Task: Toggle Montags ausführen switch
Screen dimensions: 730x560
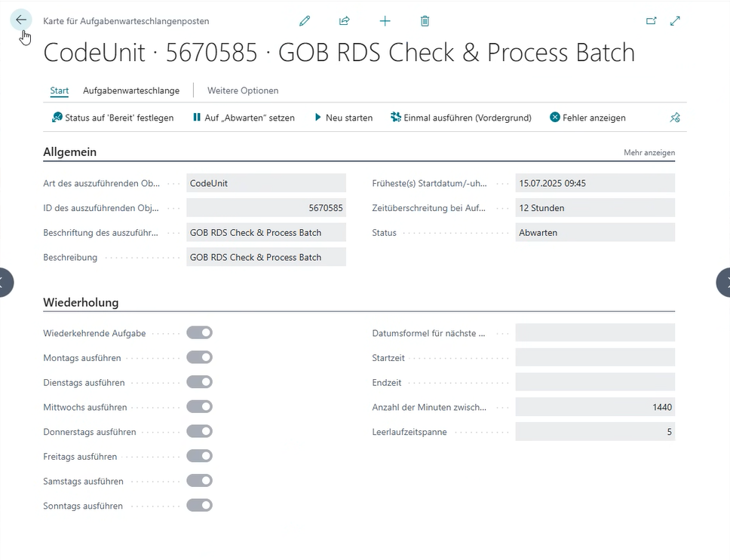Action: pyautogui.click(x=200, y=357)
